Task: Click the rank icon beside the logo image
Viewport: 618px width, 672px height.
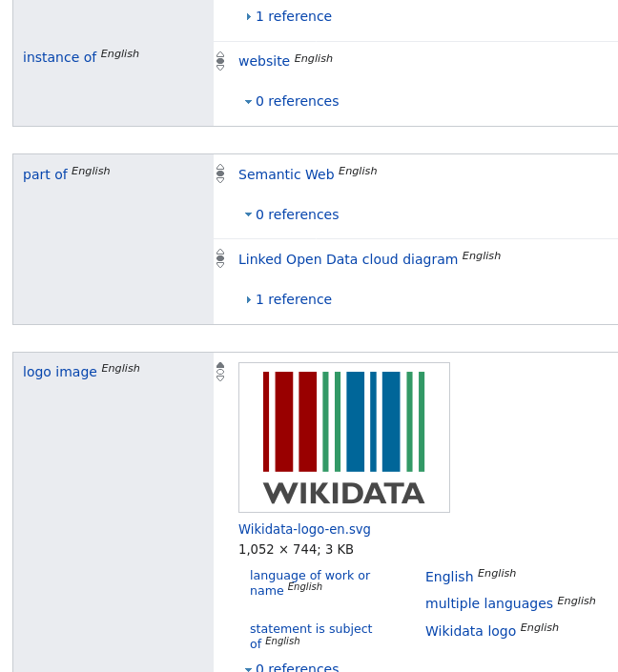Action: pyautogui.click(x=220, y=372)
